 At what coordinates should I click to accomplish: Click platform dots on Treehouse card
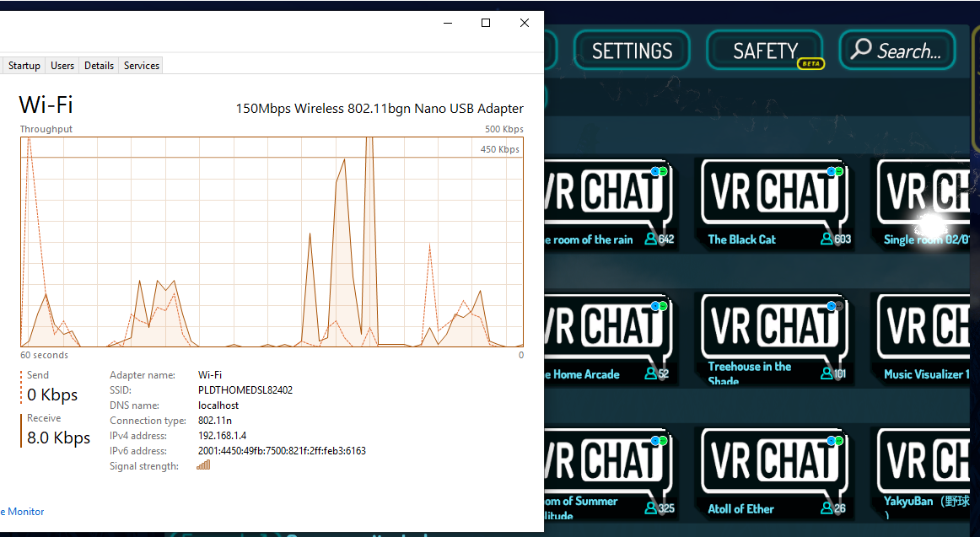point(835,306)
